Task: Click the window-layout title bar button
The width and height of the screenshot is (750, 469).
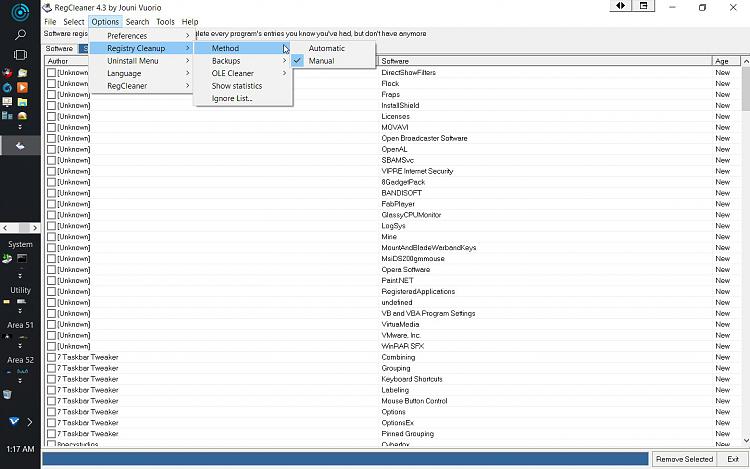Action: (x=643, y=6)
